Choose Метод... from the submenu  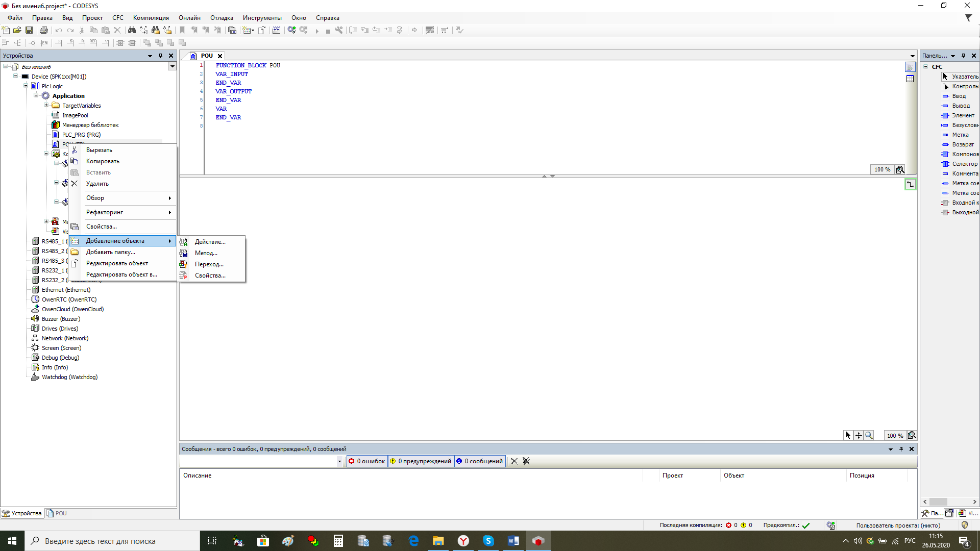(x=206, y=253)
